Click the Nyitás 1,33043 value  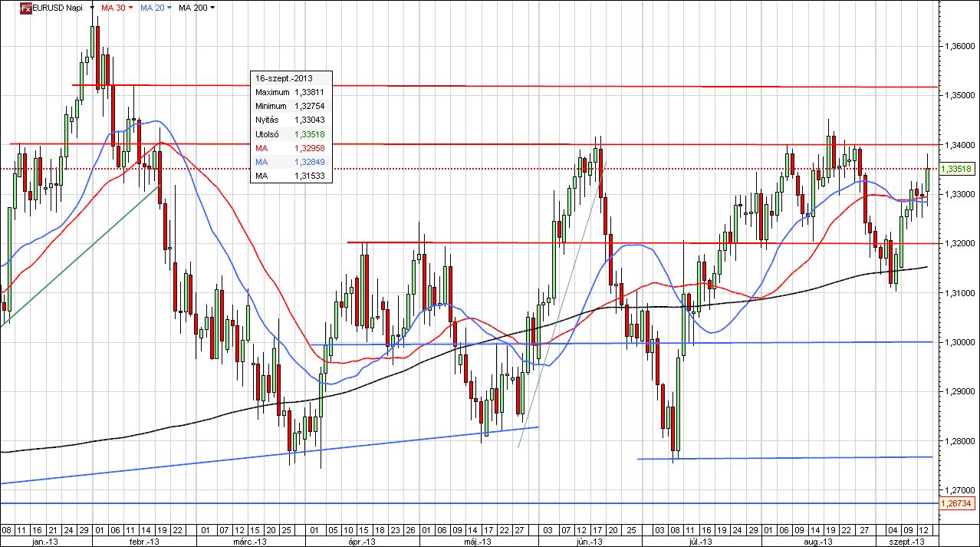tap(310, 120)
